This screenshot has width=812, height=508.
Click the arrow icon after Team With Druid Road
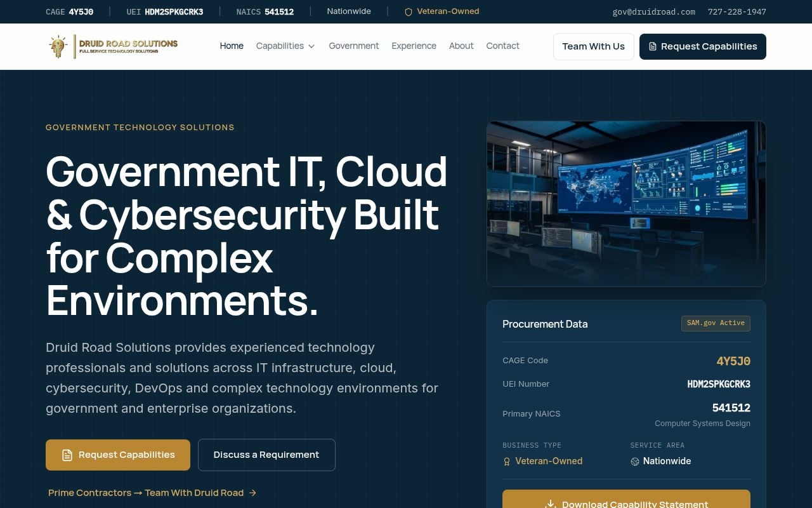[x=252, y=493]
